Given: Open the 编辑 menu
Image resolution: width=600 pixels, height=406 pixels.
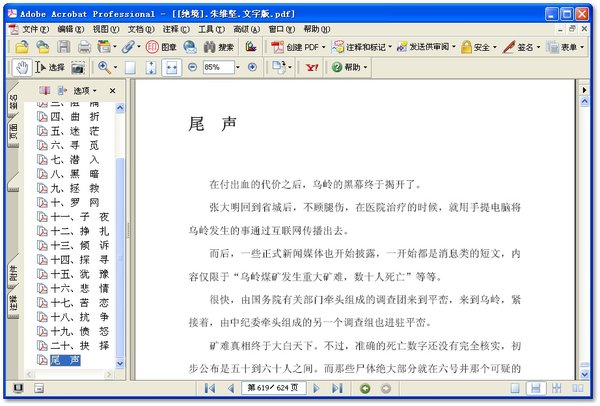Looking at the screenshot, I should coord(71,29).
